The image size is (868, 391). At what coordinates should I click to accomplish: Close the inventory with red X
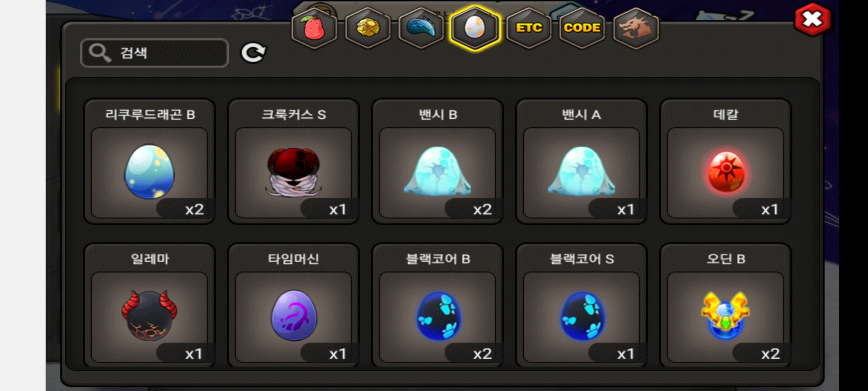click(x=813, y=19)
